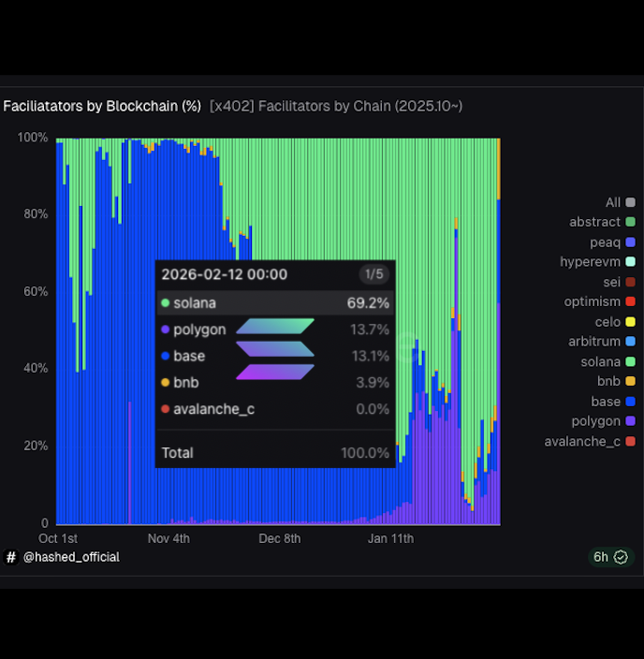
Task: Click the 'base' legend label
Action: (x=606, y=402)
